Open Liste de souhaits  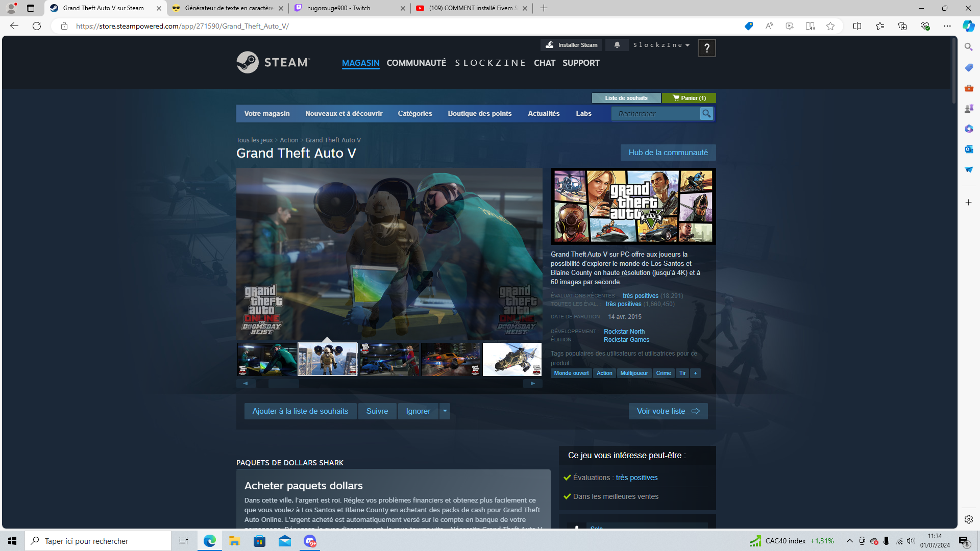coord(626,98)
